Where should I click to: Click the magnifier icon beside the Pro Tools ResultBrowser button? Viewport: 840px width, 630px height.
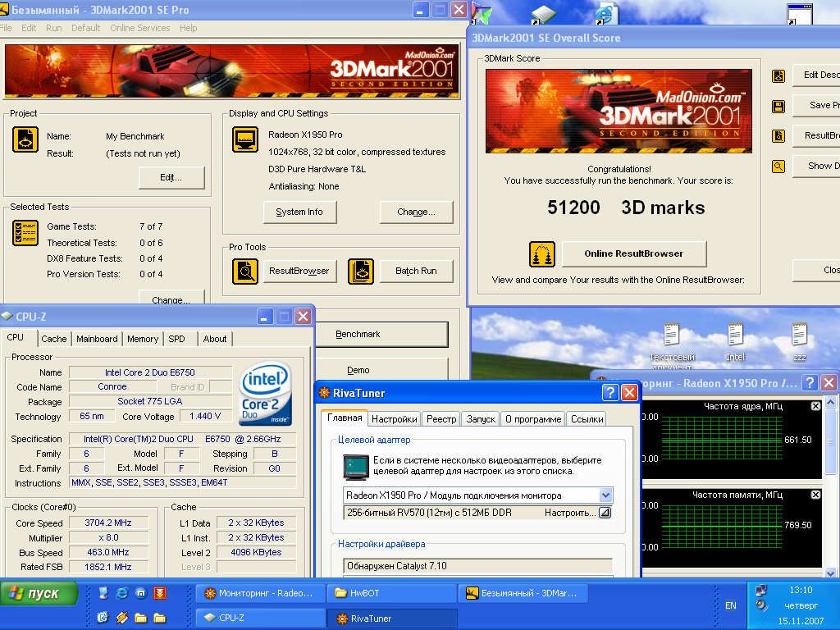(244, 271)
